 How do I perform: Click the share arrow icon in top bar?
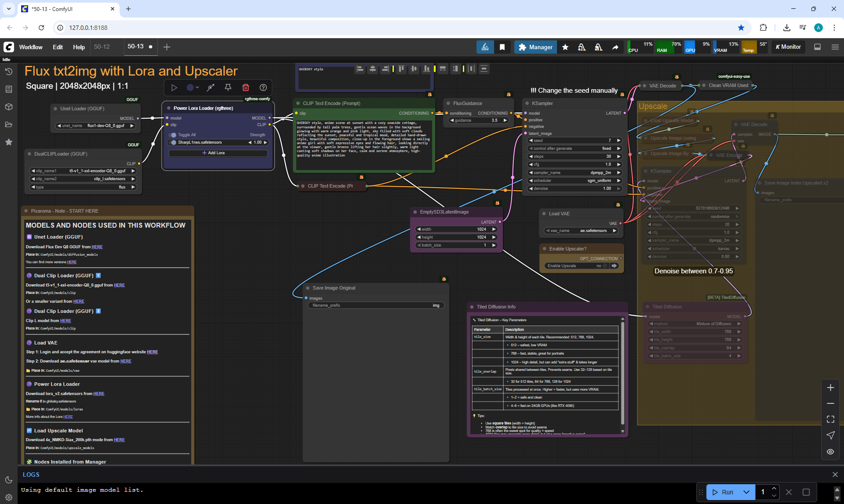(x=615, y=47)
